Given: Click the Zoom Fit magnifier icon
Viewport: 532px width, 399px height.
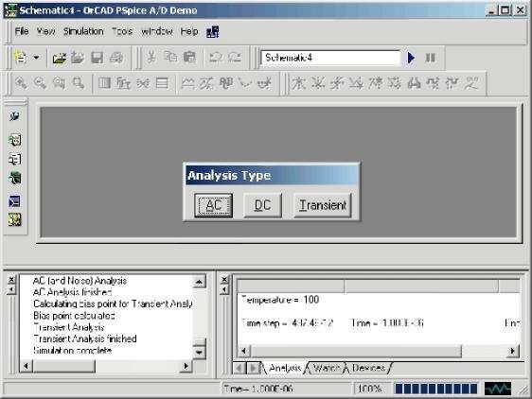Looking at the screenshot, I should click(x=78, y=83).
